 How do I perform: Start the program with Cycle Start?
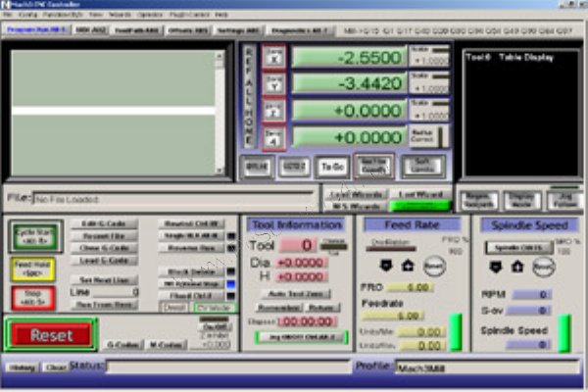tap(35, 236)
